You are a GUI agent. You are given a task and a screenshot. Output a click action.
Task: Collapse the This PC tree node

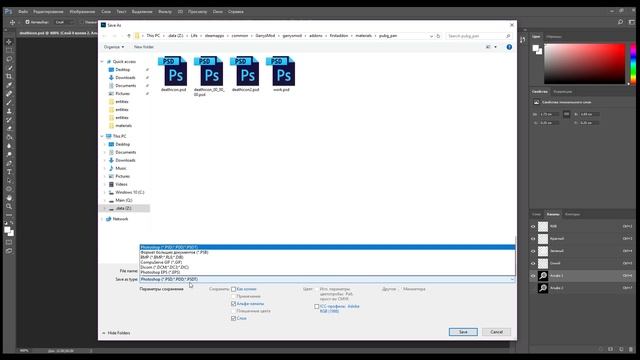coord(102,136)
